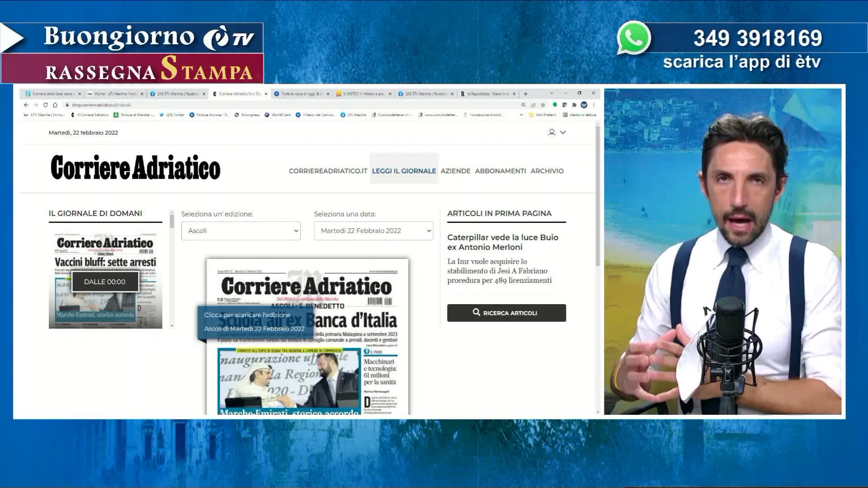Open the Martedì 22 Febbraio 2022 date dropdown
Viewport: 868px width, 488px height.
pyautogui.click(x=373, y=230)
